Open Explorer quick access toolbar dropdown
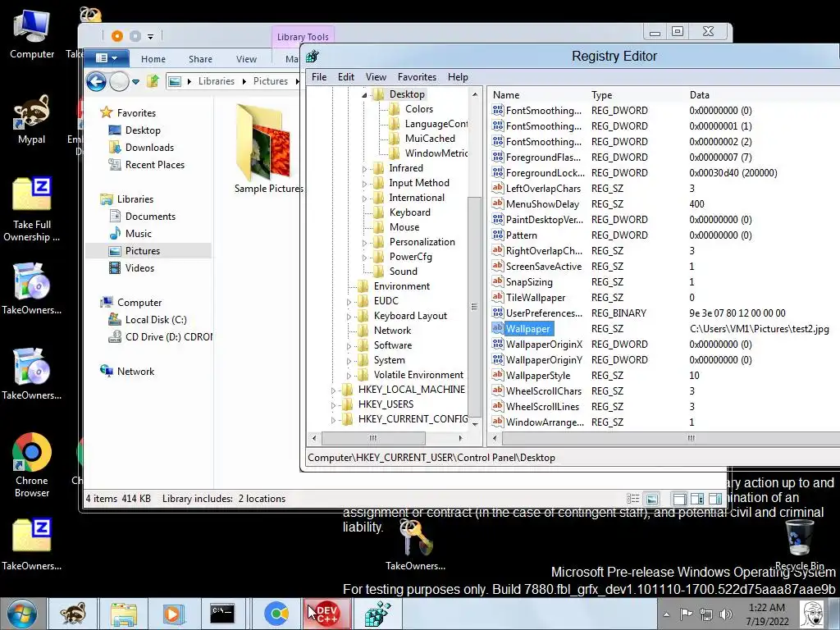The image size is (840, 630). click(x=151, y=37)
